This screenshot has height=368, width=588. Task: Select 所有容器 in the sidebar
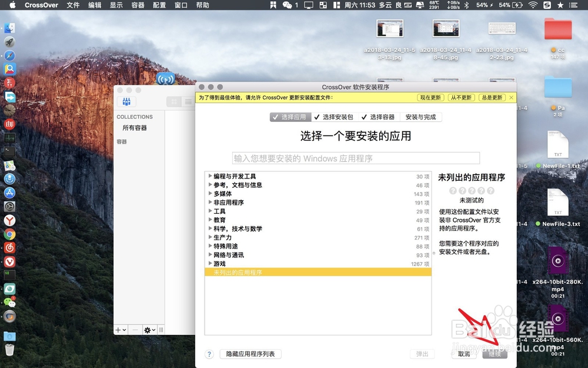click(135, 128)
